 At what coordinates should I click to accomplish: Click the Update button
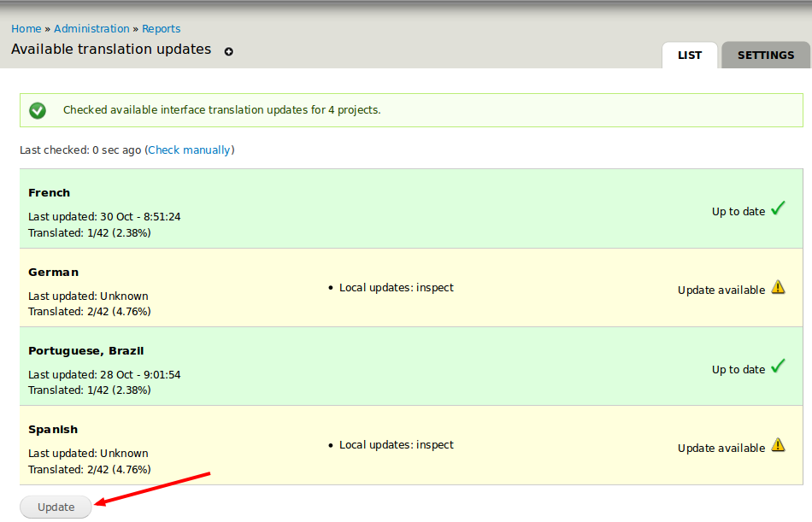[56, 507]
